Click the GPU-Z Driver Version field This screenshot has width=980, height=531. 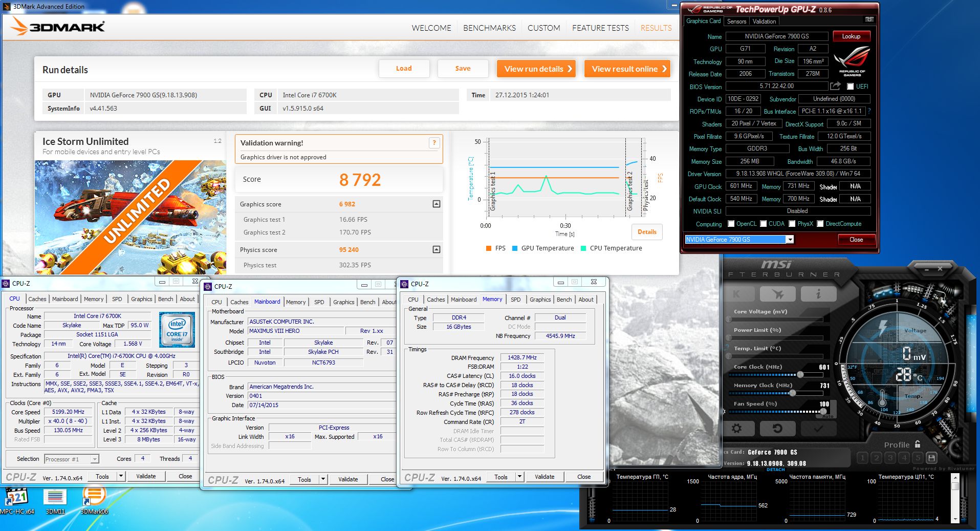(798, 174)
